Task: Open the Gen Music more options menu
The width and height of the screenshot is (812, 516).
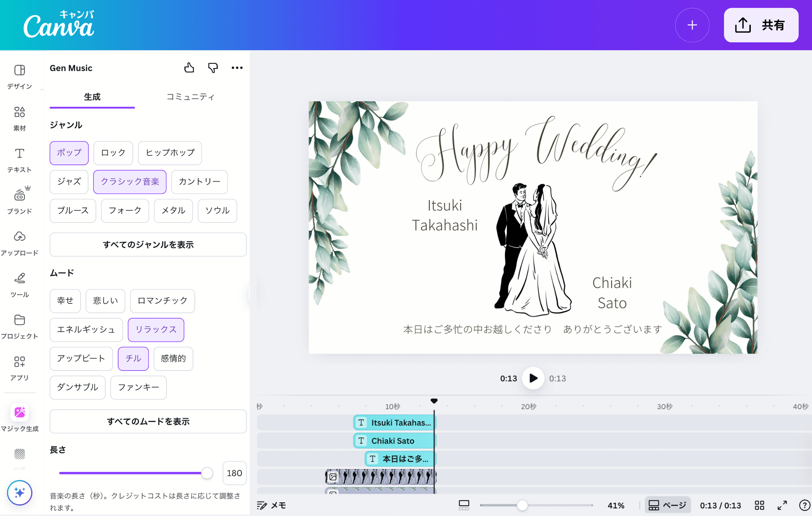Action: point(237,68)
